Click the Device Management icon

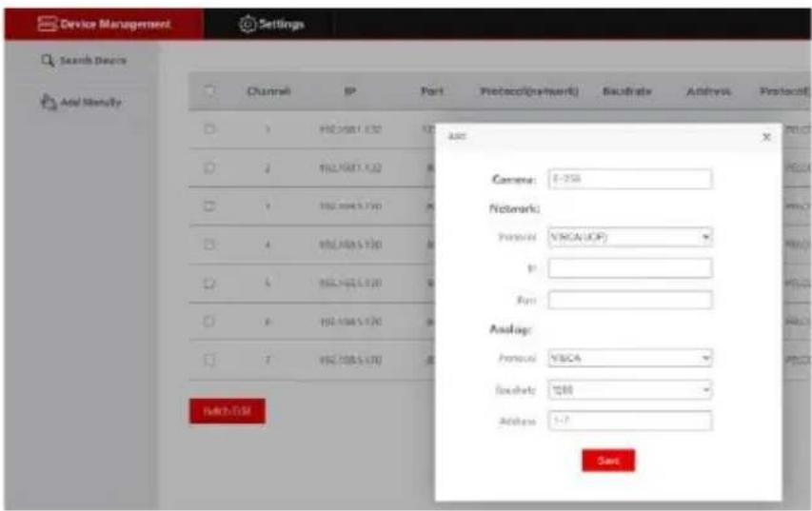tap(48, 24)
